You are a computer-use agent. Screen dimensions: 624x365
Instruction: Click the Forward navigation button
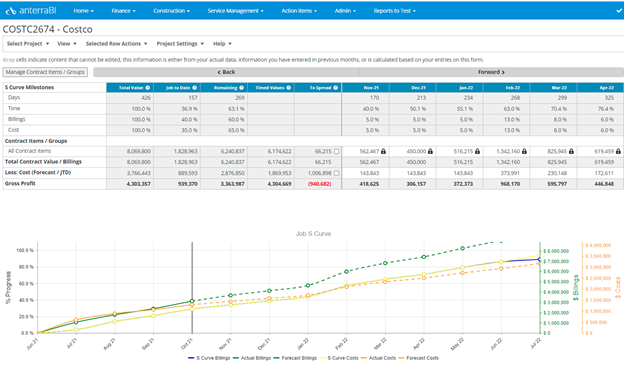coord(491,72)
